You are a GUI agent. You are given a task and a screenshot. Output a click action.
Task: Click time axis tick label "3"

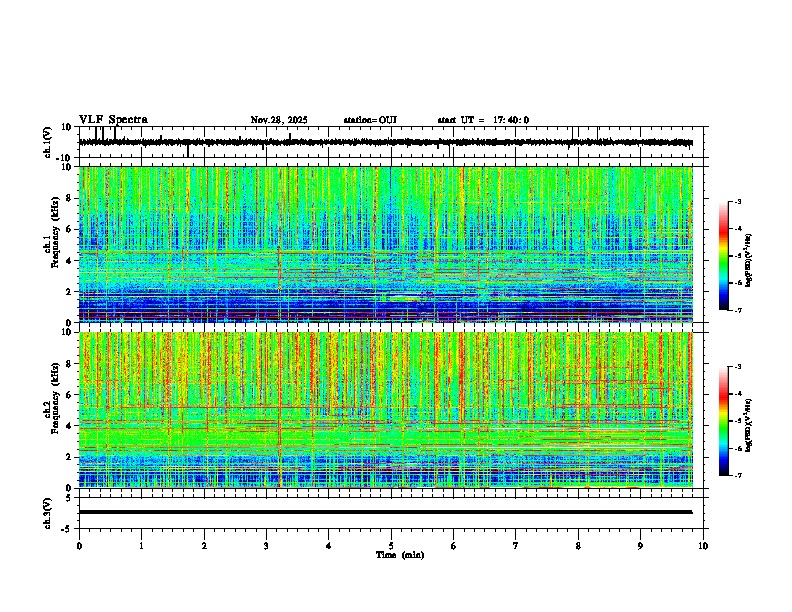click(266, 546)
